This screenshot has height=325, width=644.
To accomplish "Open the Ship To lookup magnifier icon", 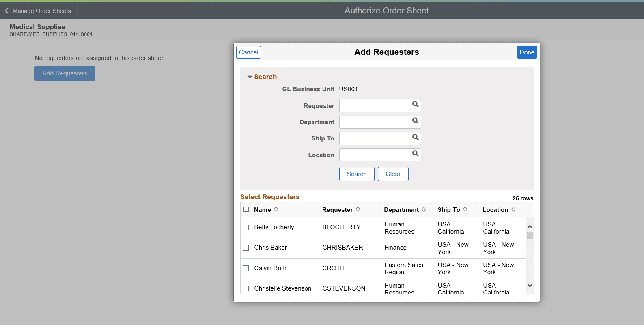I will click(415, 137).
